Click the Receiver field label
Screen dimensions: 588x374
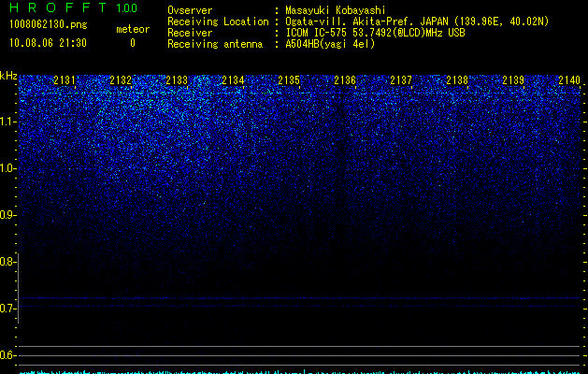(190, 33)
